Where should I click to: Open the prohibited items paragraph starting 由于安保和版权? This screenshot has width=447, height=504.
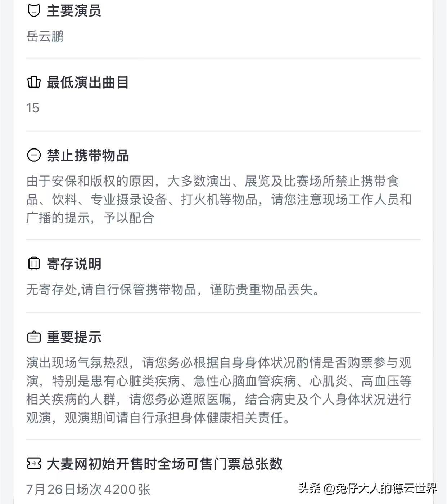coord(219,199)
